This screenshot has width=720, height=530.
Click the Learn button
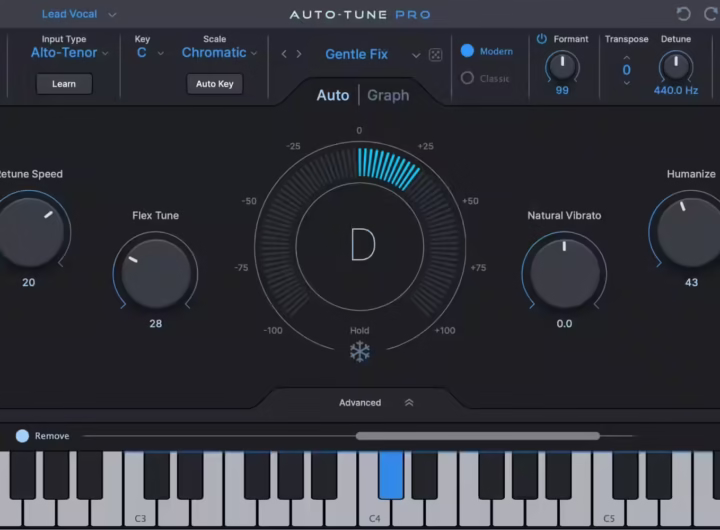pyautogui.click(x=64, y=84)
